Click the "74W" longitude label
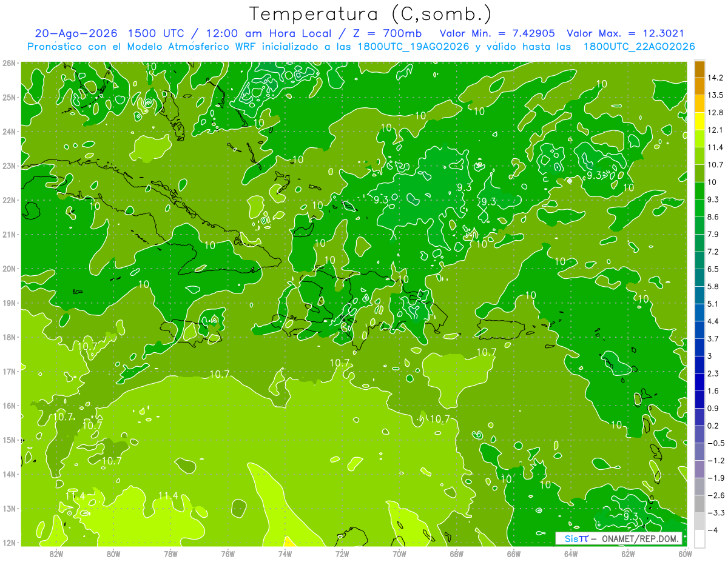The height and width of the screenshot is (562, 728). [x=285, y=554]
